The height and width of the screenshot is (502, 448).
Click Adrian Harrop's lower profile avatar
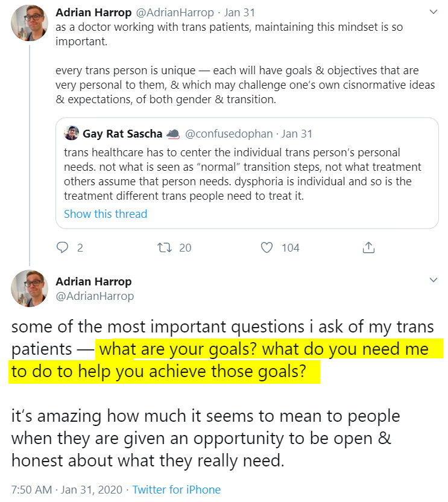pos(30,288)
